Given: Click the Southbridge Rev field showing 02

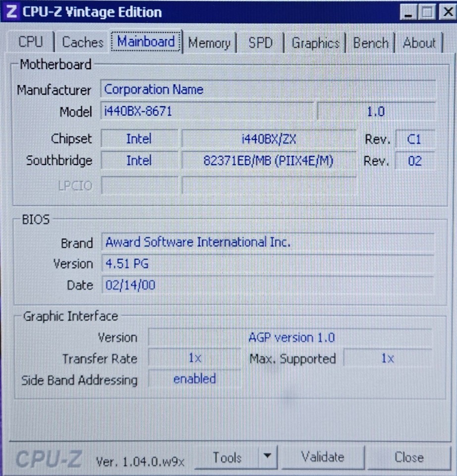Looking at the screenshot, I should click(x=415, y=161).
